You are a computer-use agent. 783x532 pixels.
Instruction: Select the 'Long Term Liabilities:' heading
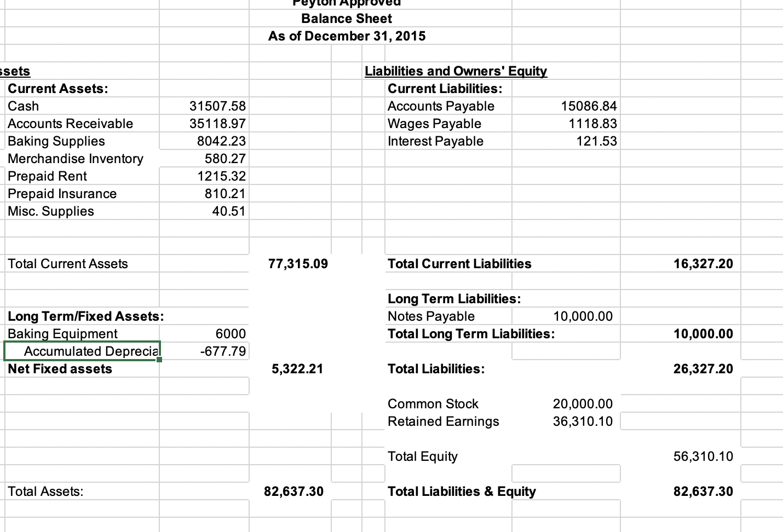[x=454, y=299]
